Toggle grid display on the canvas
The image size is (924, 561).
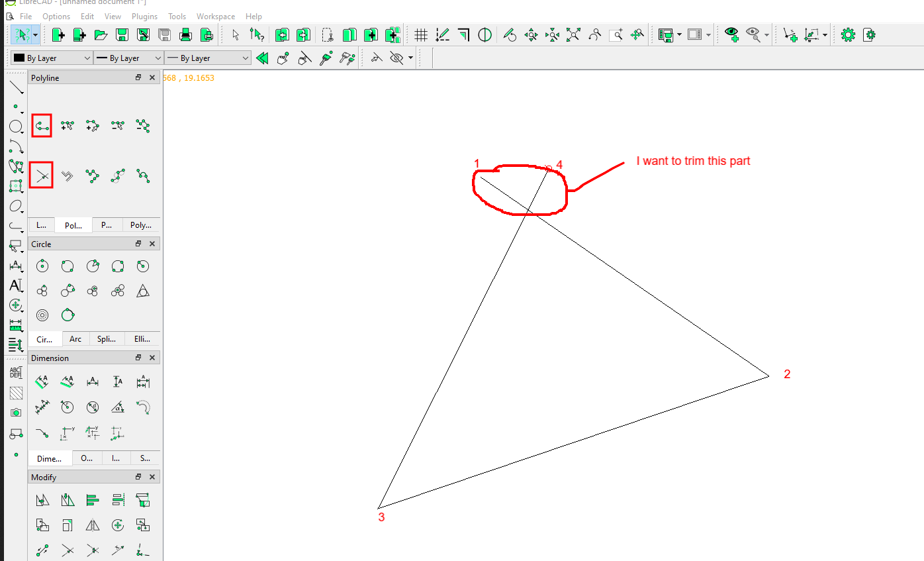(x=421, y=35)
